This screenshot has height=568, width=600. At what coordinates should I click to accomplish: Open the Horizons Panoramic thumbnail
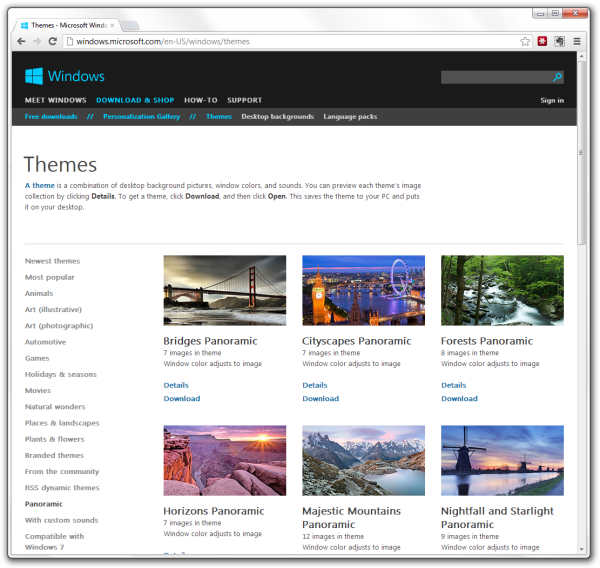click(x=225, y=460)
